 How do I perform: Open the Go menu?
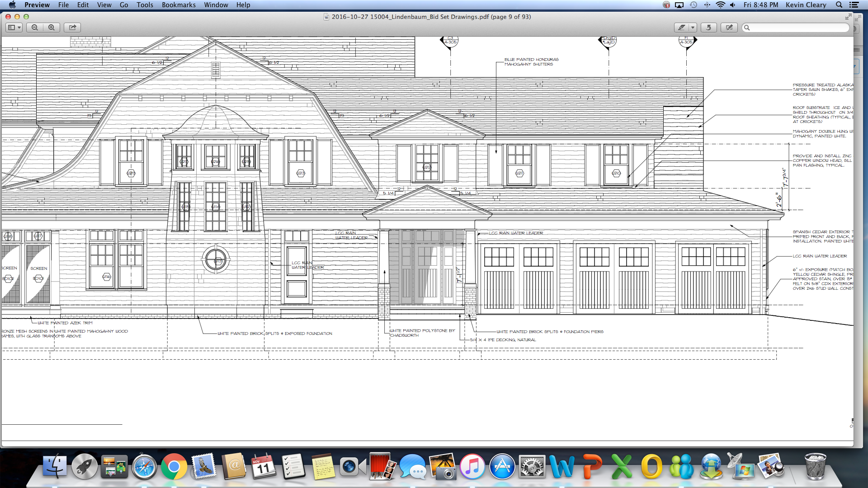(x=124, y=5)
